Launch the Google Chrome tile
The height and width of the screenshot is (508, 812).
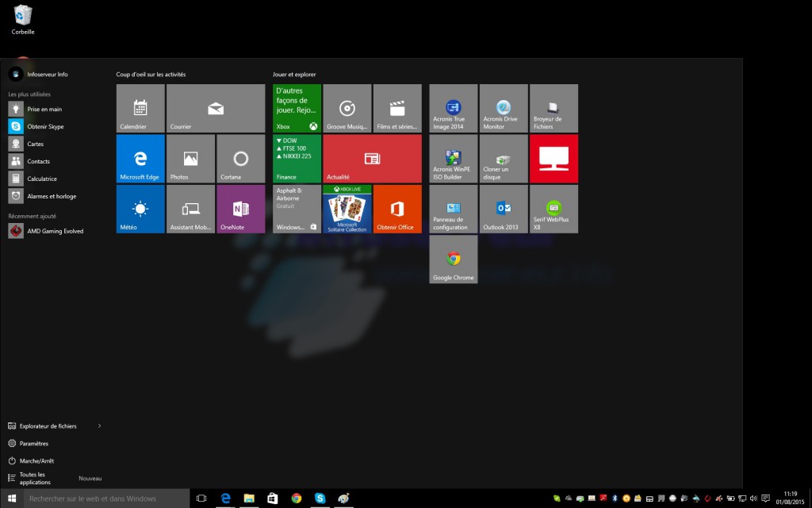click(453, 260)
